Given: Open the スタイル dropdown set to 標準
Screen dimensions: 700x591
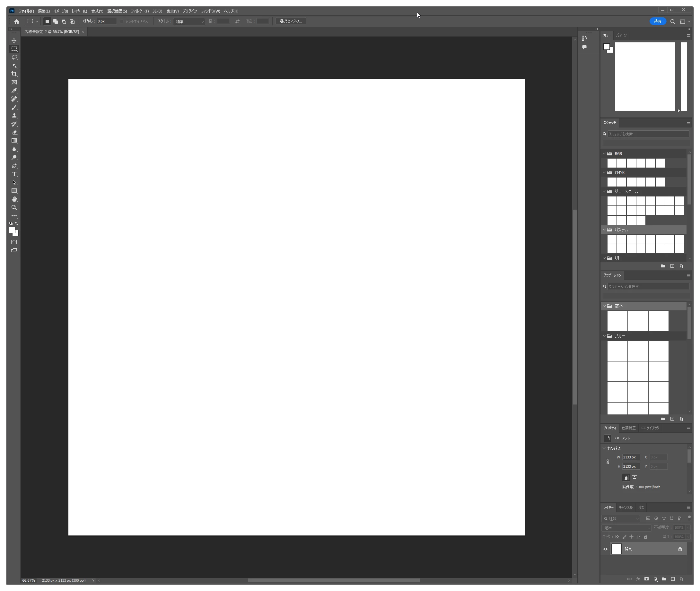Looking at the screenshot, I should (x=189, y=22).
